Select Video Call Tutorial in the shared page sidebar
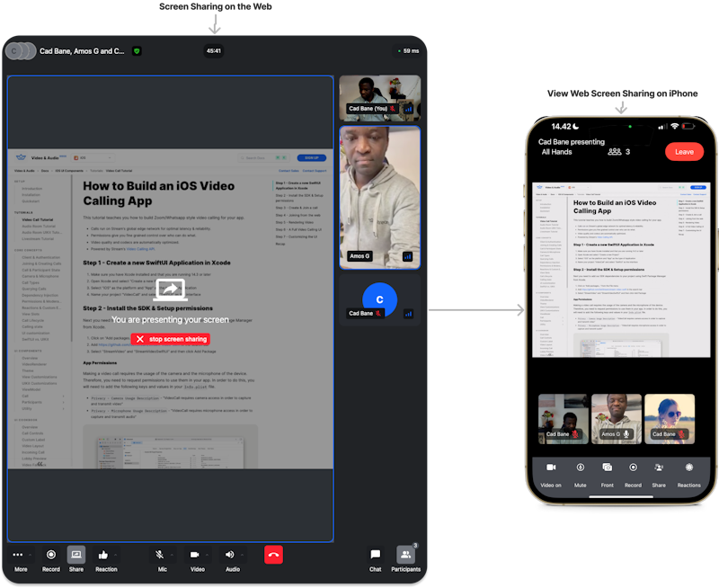This screenshot has height=588, width=719. point(36,220)
